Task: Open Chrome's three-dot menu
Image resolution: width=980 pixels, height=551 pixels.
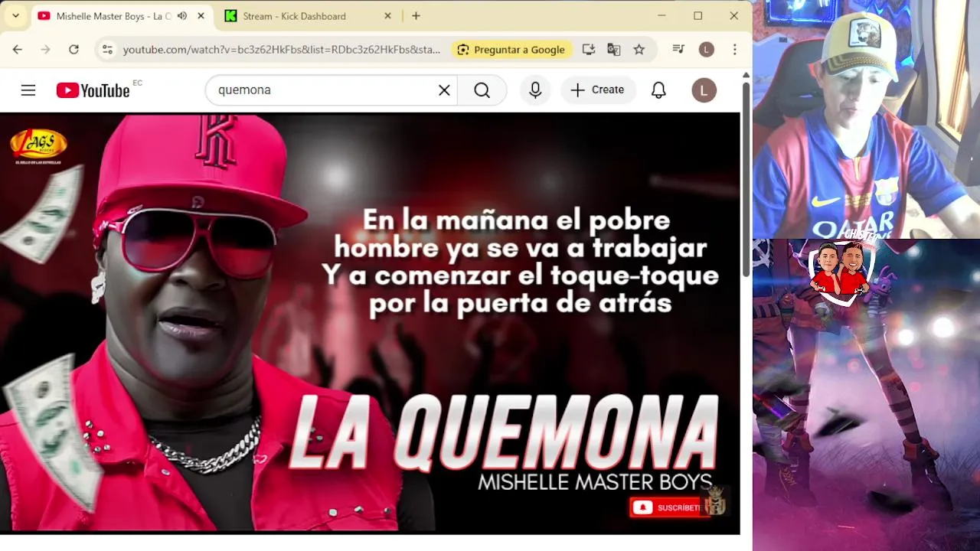Action: [x=734, y=50]
